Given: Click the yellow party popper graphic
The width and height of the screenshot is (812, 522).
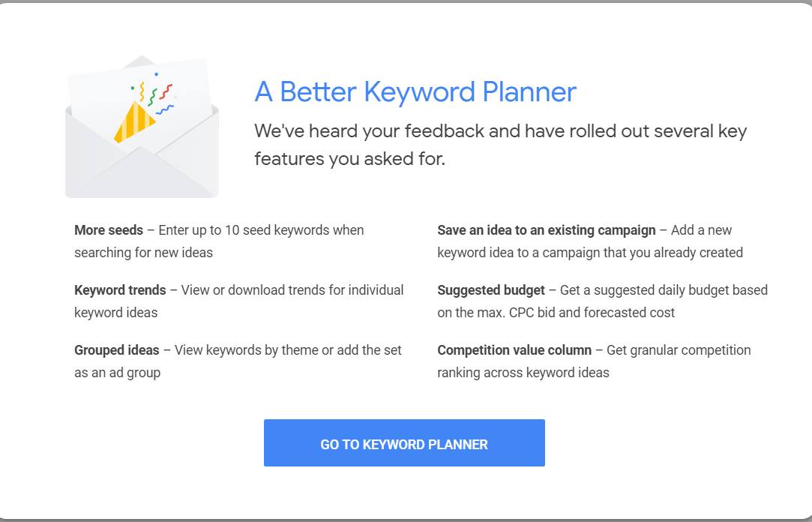Looking at the screenshot, I should pyautogui.click(x=133, y=121).
